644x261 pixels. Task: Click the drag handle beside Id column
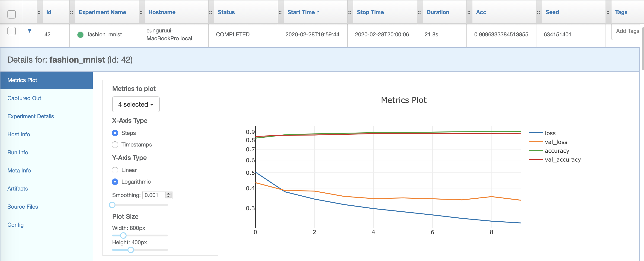pos(39,13)
